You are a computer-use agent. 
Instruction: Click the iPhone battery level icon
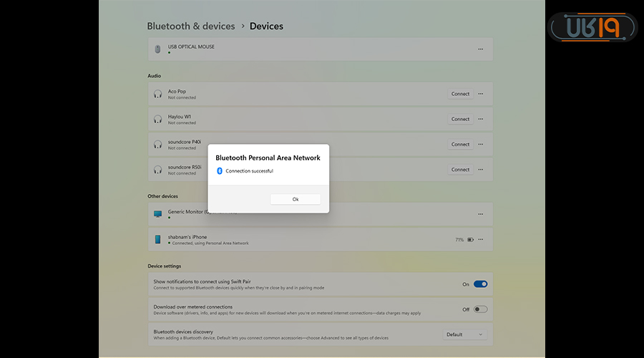[x=470, y=240]
